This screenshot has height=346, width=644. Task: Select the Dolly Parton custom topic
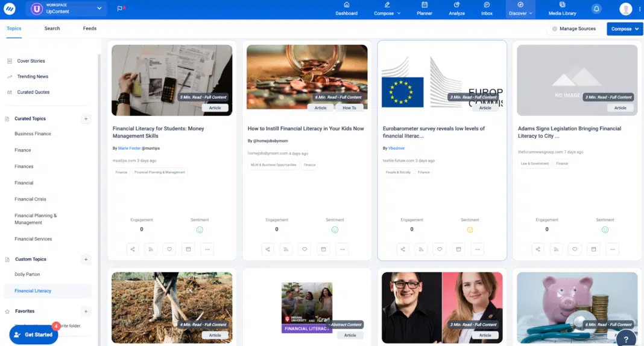[26, 274]
